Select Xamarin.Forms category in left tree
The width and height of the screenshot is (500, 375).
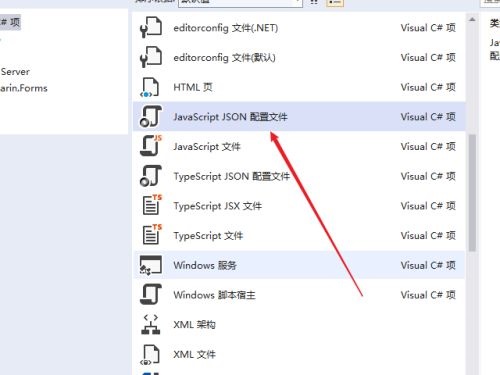24,88
